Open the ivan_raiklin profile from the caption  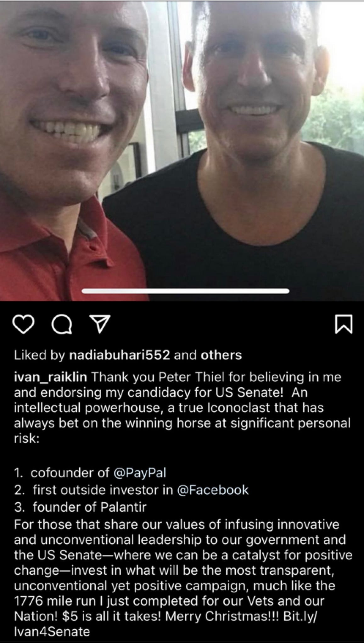53,377
